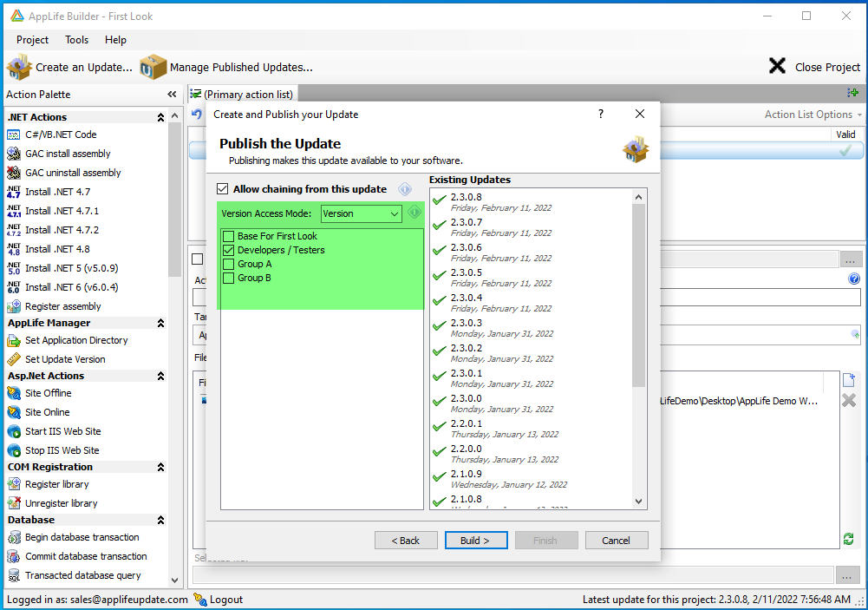
Task: Open the Tools menu
Action: pyautogui.click(x=76, y=40)
